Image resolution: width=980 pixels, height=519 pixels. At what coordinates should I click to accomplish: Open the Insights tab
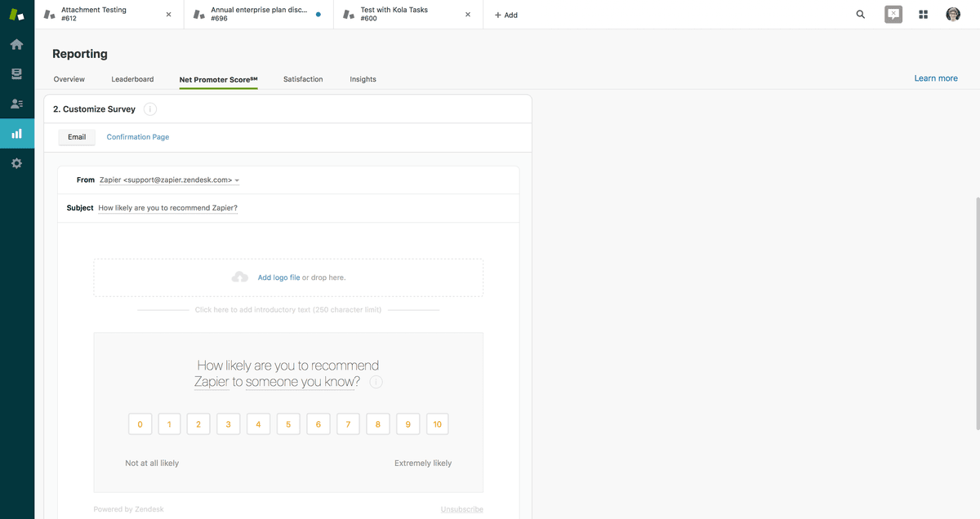pos(363,79)
